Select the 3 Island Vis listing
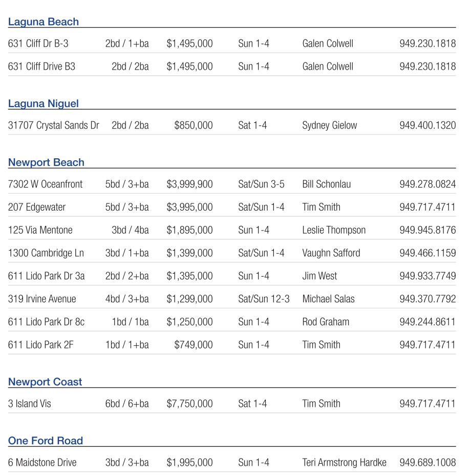471x476 pixels. (30, 404)
